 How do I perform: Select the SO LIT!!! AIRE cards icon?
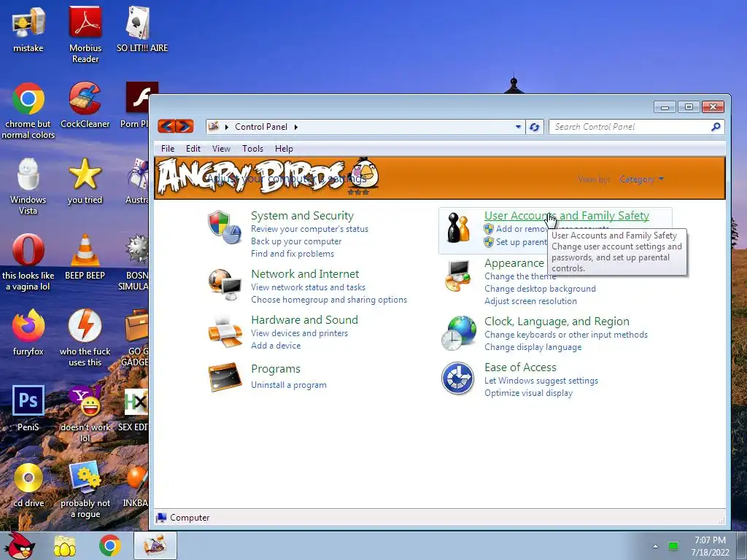point(142,29)
